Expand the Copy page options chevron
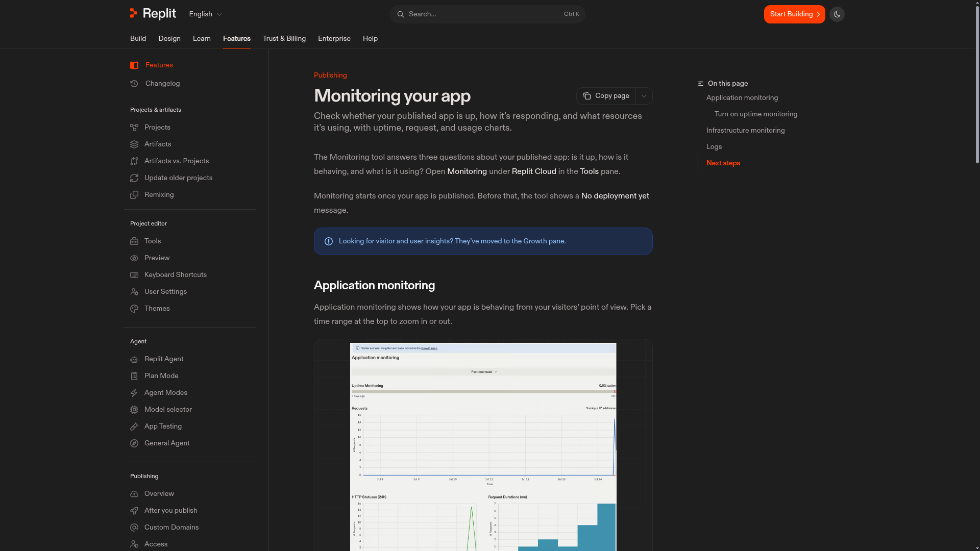Screen dimensions: 980x551 click(x=644, y=96)
